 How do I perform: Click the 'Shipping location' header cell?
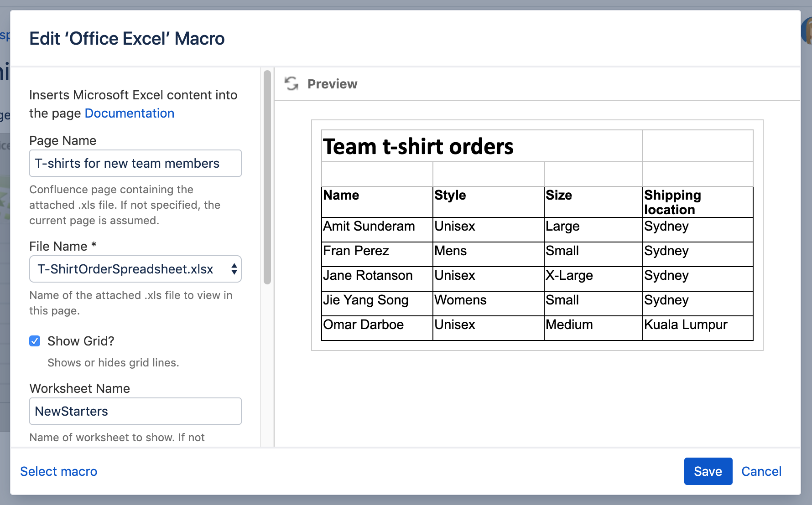coord(698,202)
